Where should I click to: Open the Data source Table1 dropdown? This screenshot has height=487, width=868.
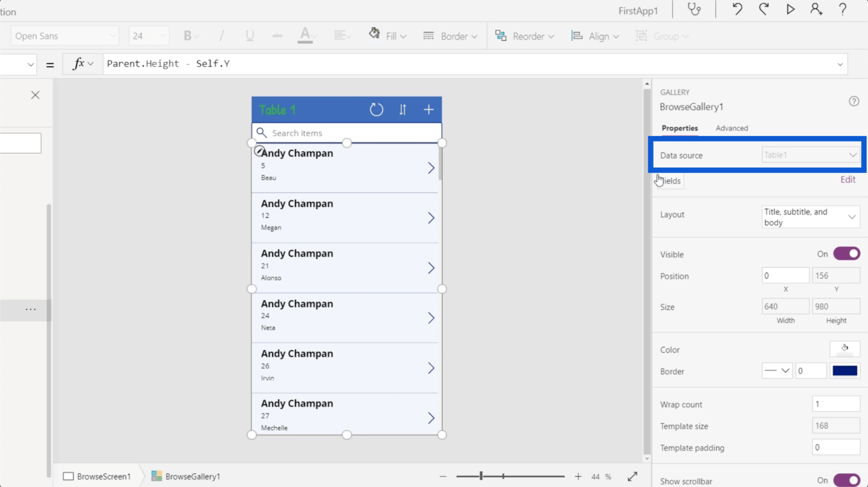point(810,155)
